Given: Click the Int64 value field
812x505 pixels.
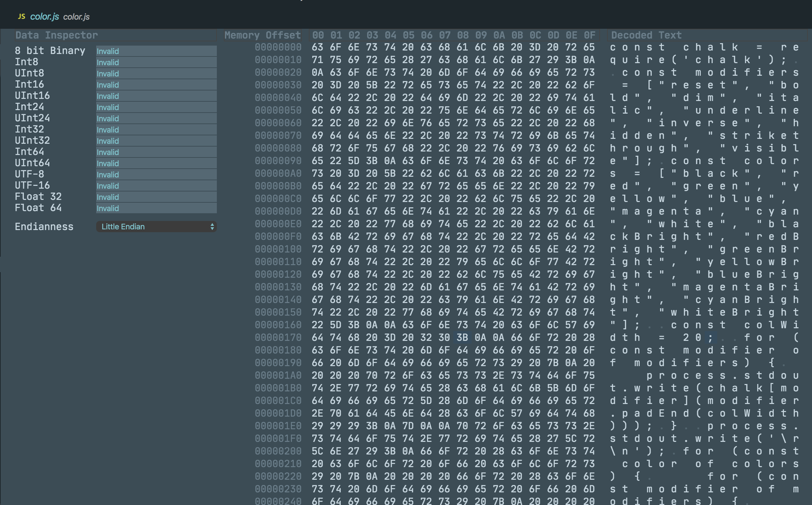Looking at the screenshot, I should tap(156, 152).
